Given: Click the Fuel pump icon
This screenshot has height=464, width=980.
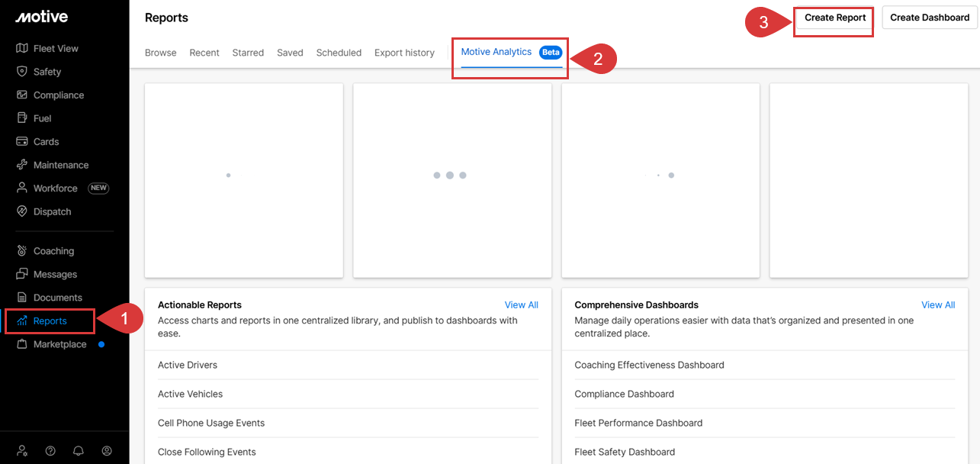Looking at the screenshot, I should pos(22,118).
